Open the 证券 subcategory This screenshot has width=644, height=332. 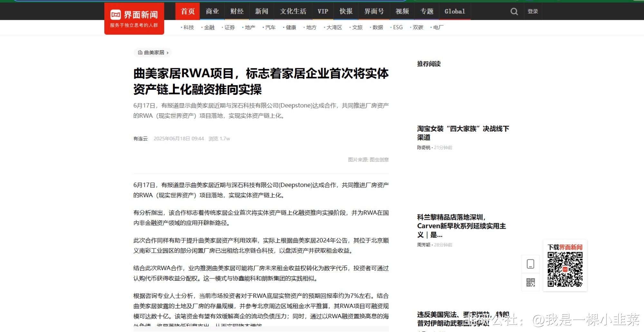tap(229, 27)
